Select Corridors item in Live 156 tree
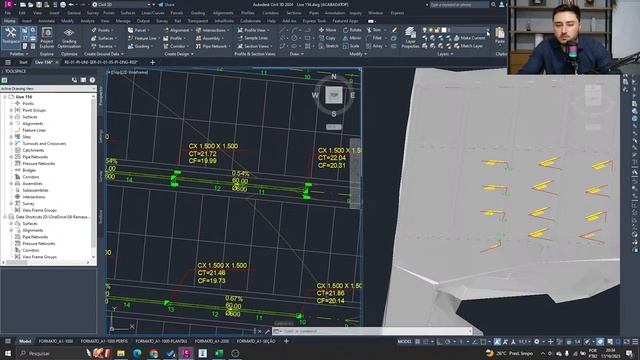This screenshot has height=360, width=640. coord(31,177)
